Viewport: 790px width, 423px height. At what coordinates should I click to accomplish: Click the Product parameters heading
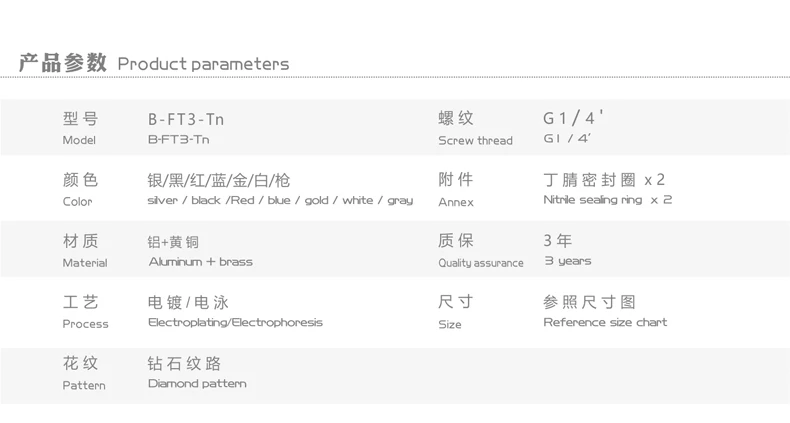click(203, 64)
